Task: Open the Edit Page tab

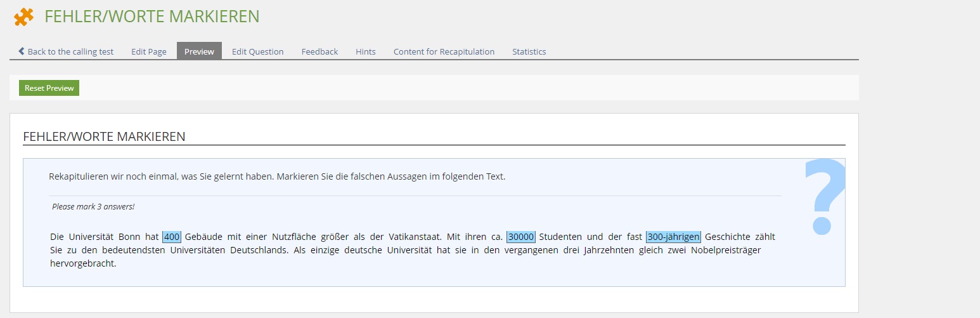Action: tap(148, 51)
